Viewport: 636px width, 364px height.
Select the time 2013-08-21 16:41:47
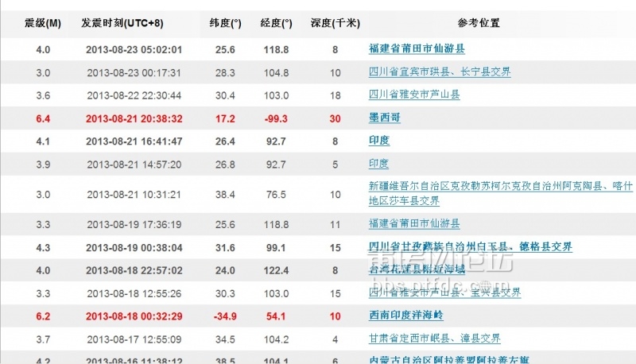pyautogui.click(x=134, y=141)
